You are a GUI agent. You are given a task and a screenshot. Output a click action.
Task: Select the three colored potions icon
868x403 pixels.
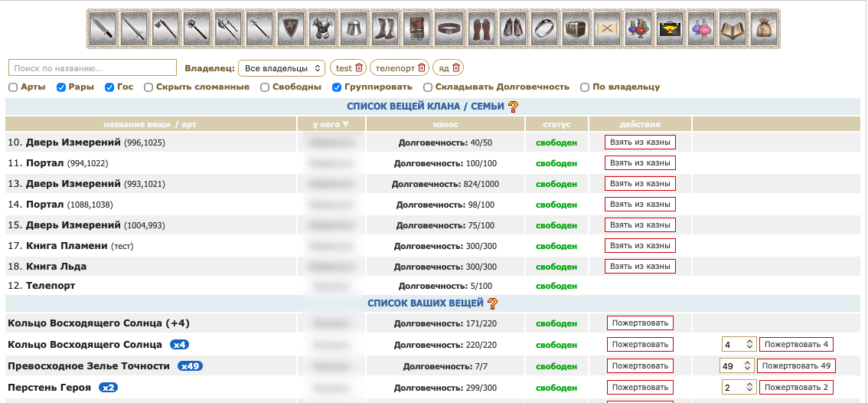coord(639,29)
